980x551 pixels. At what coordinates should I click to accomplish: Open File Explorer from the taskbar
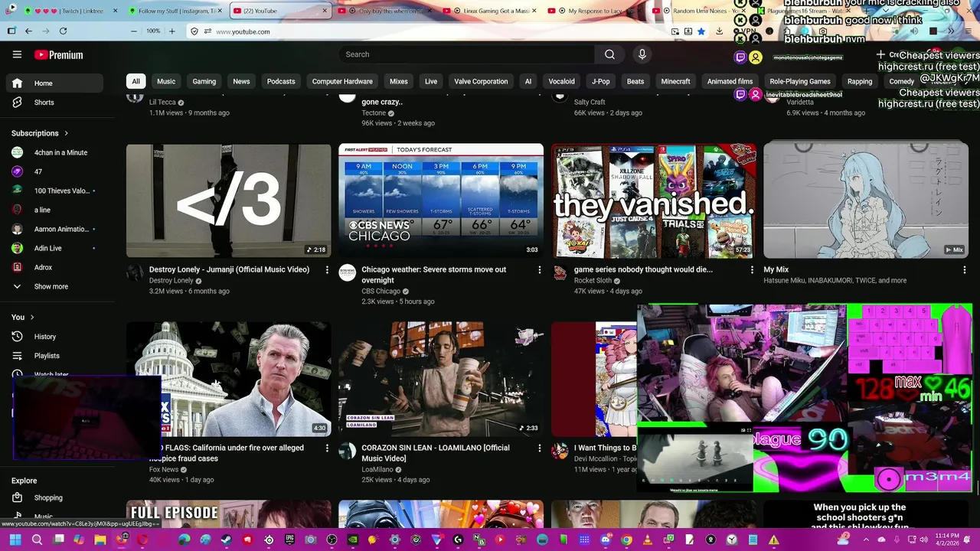pyautogui.click(x=100, y=540)
